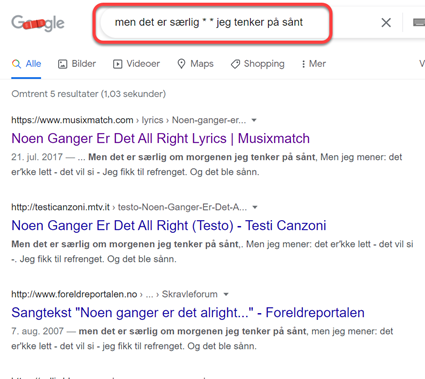Open 'Noen Ganger Er Det All Right Lyrics | Musixmatch'
Screen dimensions: 425x379
(161, 138)
